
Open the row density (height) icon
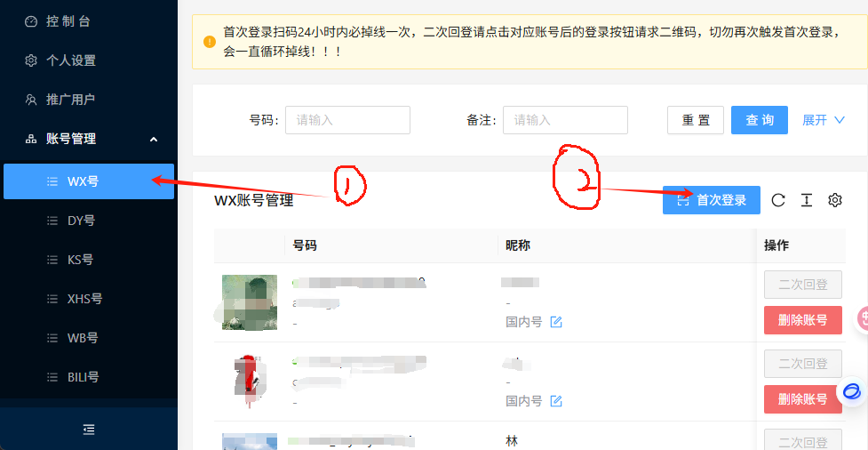coord(807,200)
